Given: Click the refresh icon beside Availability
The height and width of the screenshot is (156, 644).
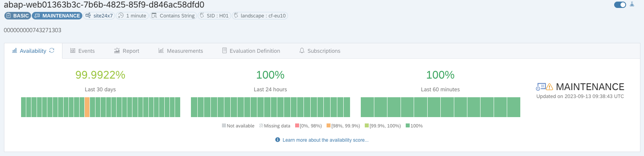Looking at the screenshot, I should 52,51.
